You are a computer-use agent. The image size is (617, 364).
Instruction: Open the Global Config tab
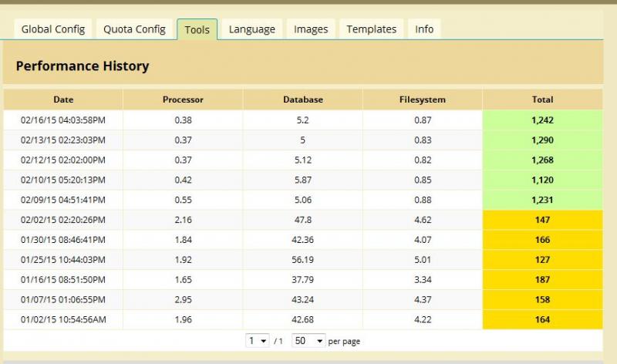[x=53, y=29]
